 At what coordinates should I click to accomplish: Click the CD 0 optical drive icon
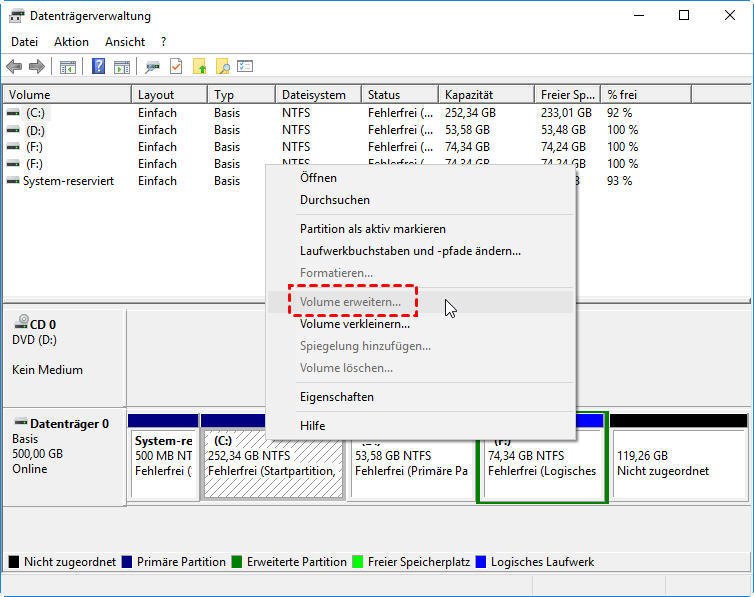21,322
